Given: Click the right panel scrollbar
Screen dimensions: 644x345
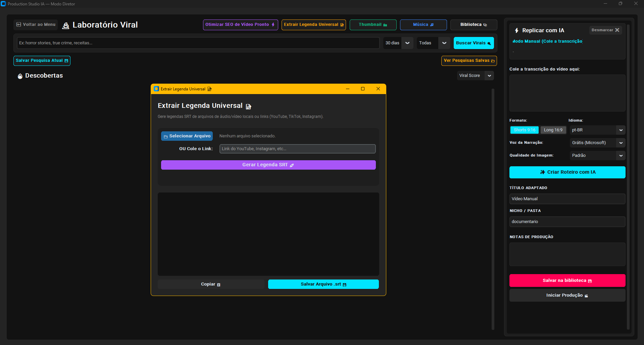Looking at the screenshot, I should pos(628,177).
